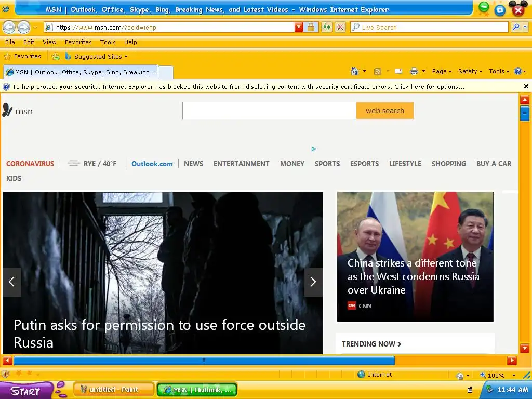Click the msn butterfly logo
Viewport: 532px width, 399px height.
pos(17,111)
